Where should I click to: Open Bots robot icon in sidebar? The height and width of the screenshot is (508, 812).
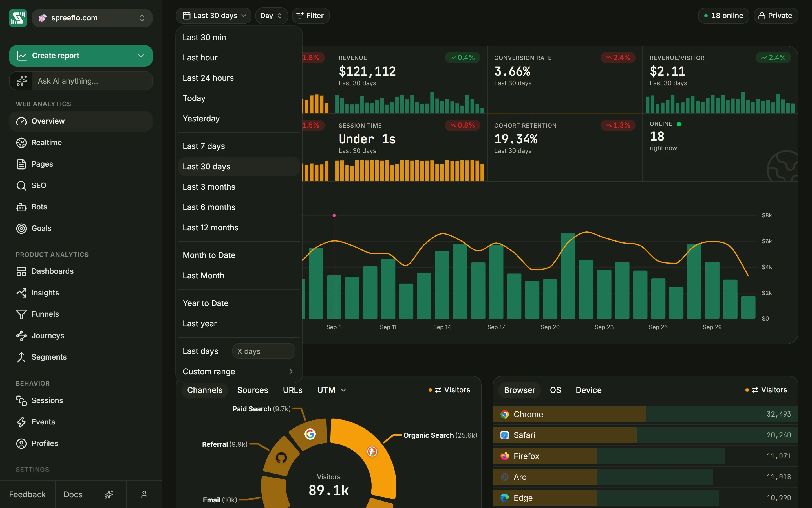pos(21,207)
